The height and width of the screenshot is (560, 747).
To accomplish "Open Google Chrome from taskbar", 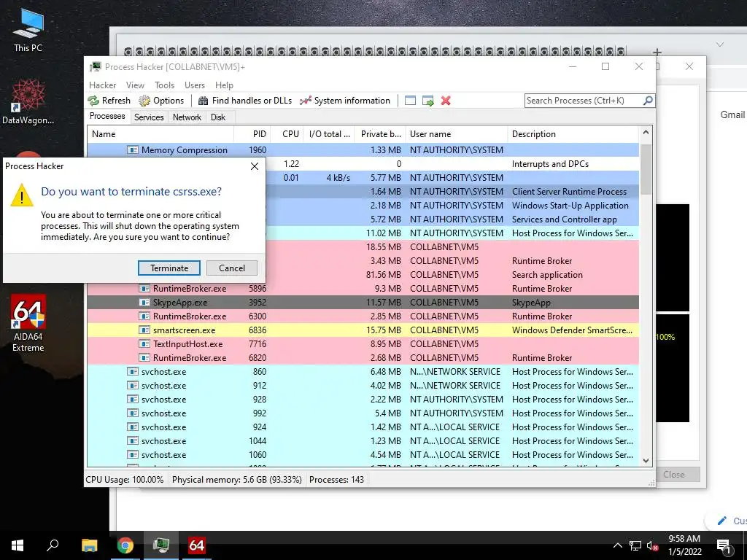I will (125, 545).
